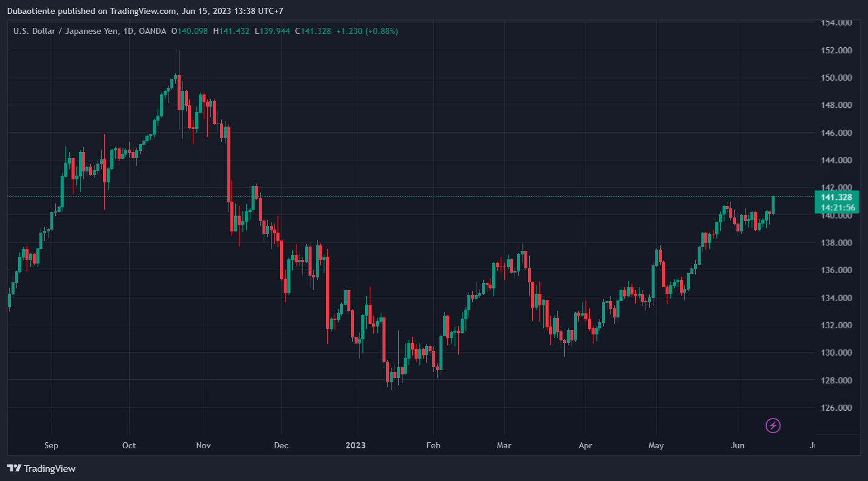Click the TradingView logo at bottom left
This screenshot has height=481, width=868.
[x=41, y=468]
